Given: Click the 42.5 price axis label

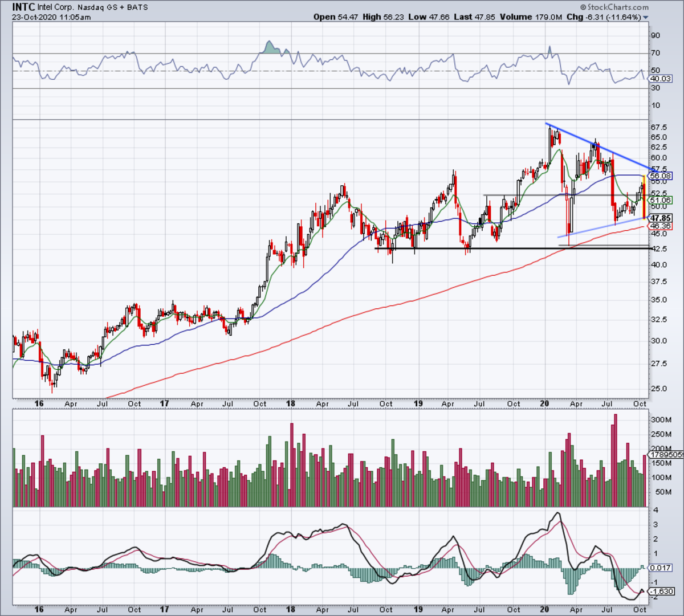Looking at the screenshot, I should pyautogui.click(x=658, y=248).
